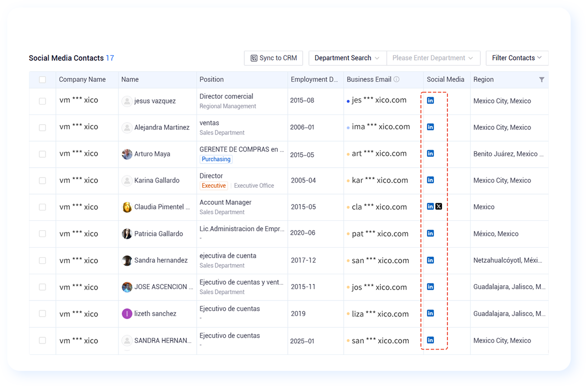The width and height of the screenshot is (588, 388).
Task: Open SANDRA HERNAN...'s LinkedIn icon in last row
Action: point(431,340)
